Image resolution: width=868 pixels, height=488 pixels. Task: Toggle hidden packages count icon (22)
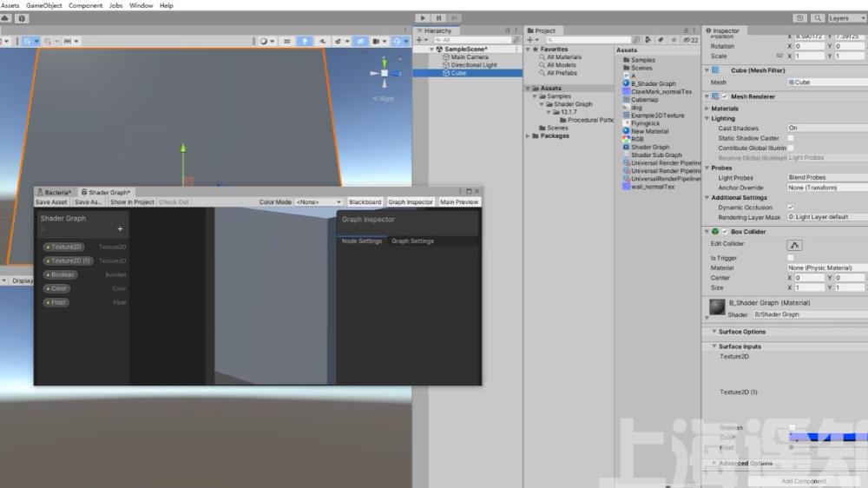coord(691,40)
